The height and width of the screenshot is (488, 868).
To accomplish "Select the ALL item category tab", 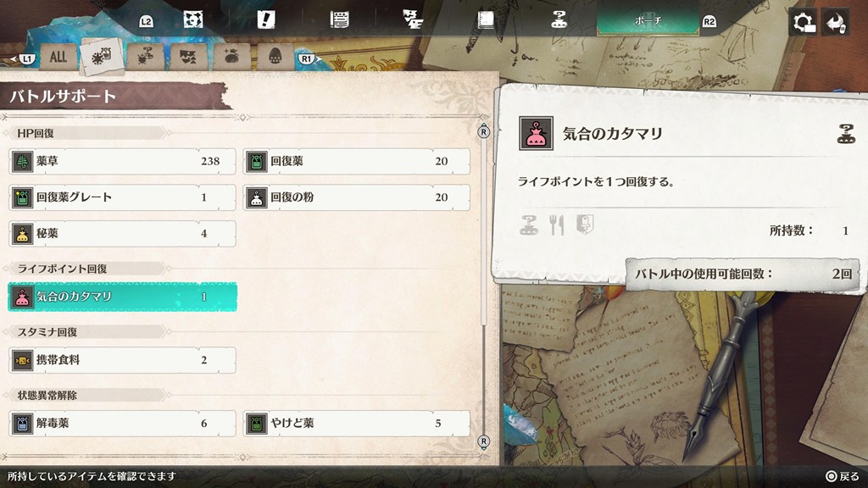I will point(58,57).
